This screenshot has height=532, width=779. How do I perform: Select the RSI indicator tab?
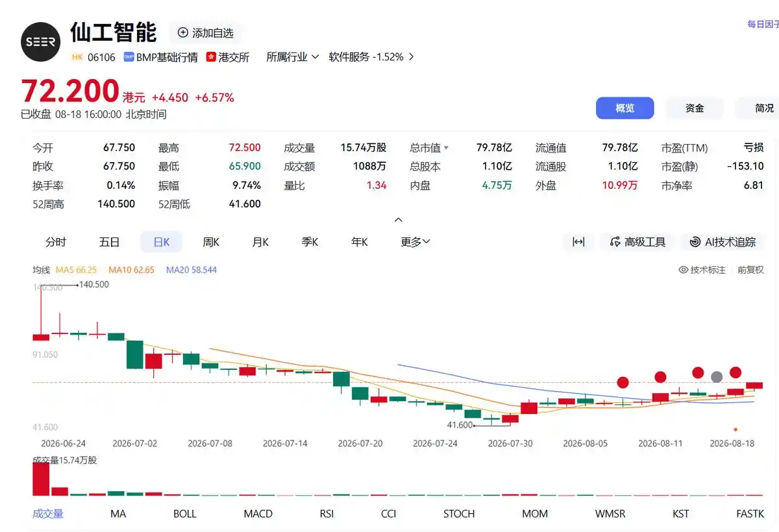[327, 514]
